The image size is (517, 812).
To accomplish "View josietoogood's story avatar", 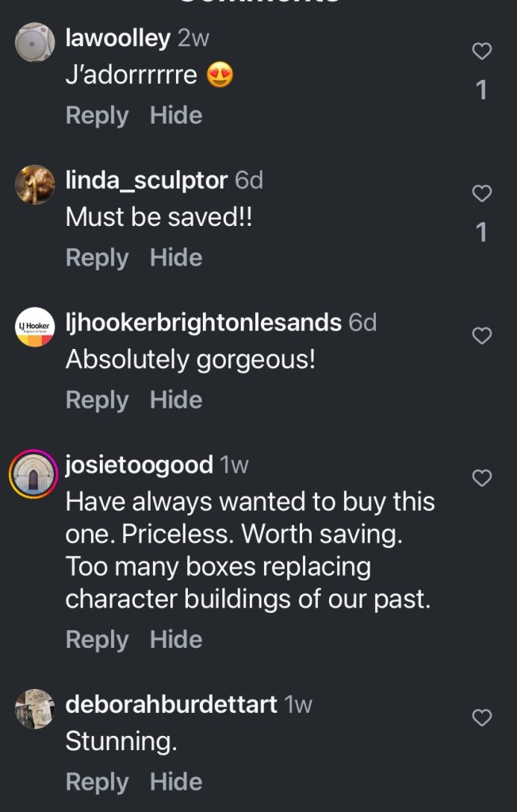I will click(33, 474).
